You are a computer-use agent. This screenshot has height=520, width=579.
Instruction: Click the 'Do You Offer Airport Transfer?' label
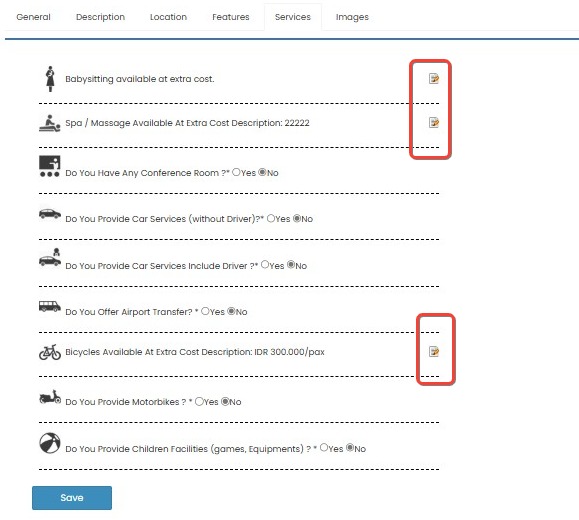pos(129,312)
